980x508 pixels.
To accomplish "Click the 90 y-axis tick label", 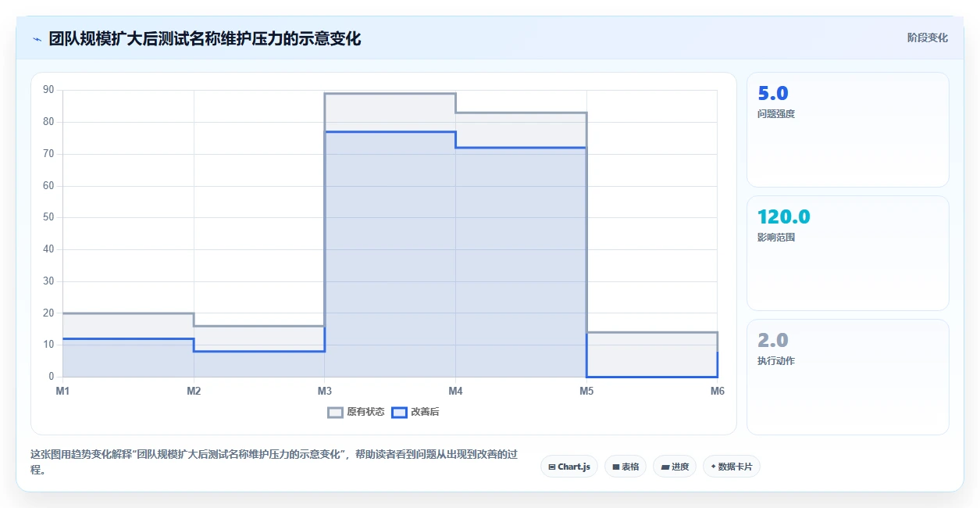I will [x=48, y=90].
